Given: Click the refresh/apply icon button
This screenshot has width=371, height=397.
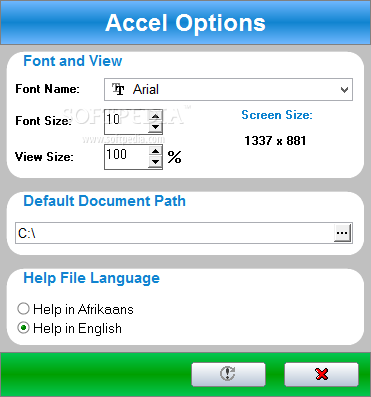Looking at the screenshot, I should coord(228,374).
